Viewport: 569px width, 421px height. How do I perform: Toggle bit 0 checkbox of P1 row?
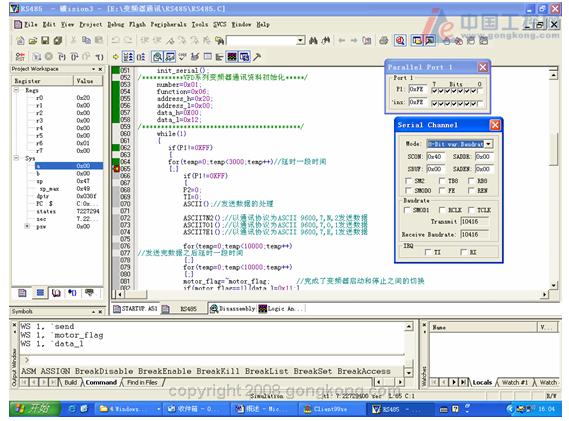coord(480,91)
